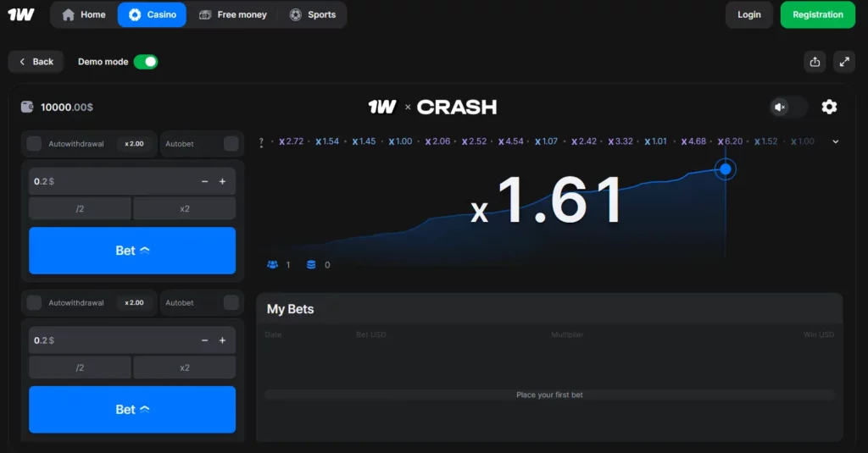The image size is (868, 453).
Task: Click the x3.32 history multiplier
Action: coord(620,141)
